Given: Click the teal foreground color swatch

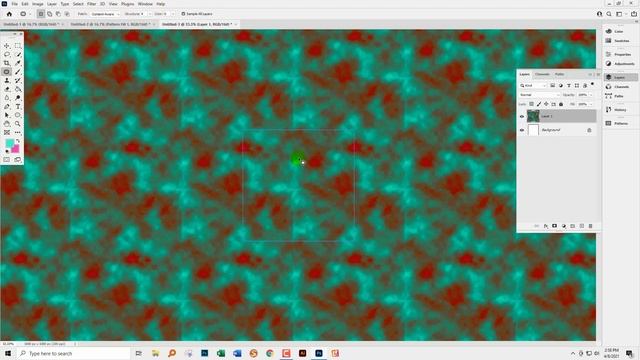Looking at the screenshot, I should pos(9,143).
